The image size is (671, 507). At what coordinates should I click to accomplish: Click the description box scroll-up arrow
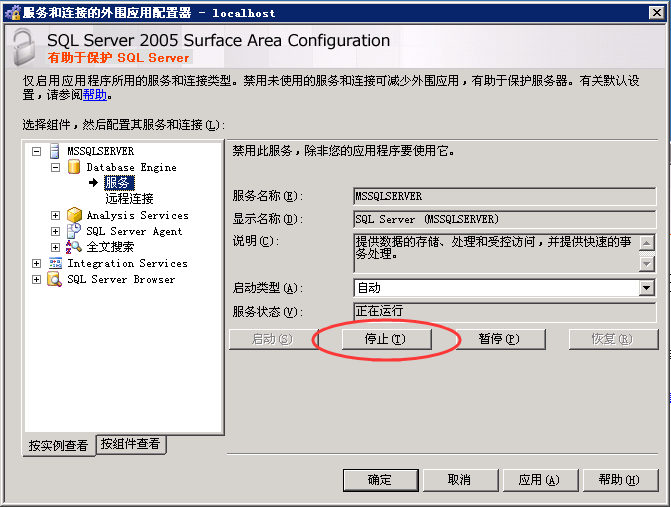pyautogui.click(x=647, y=243)
